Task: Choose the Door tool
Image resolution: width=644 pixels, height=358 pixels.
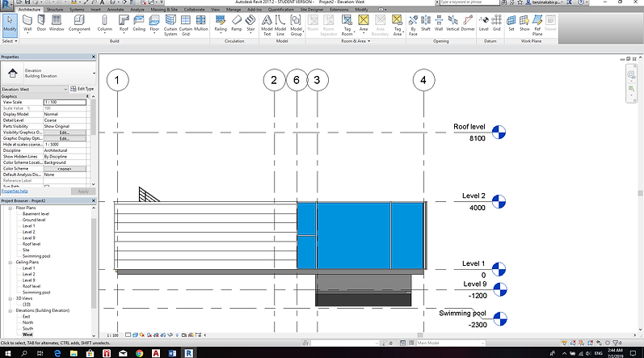Action: click(x=41, y=23)
